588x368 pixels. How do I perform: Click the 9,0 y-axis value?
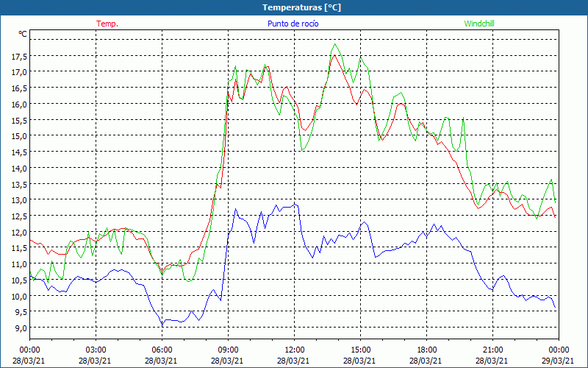point(21,328)
